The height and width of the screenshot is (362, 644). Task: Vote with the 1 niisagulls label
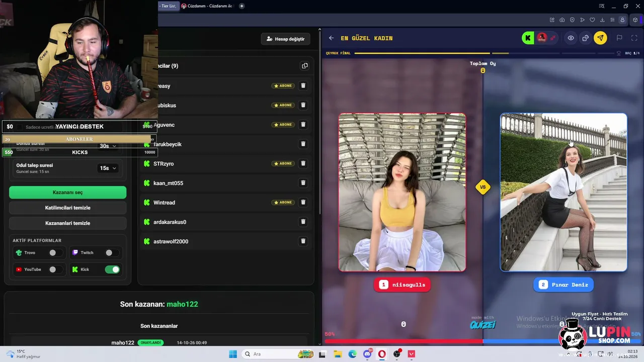pyautogui.click(x=402, y=285)
